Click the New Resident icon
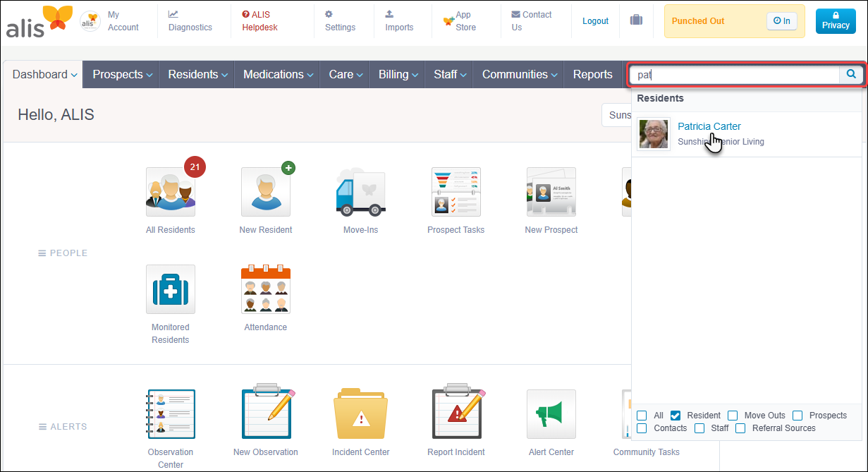Viewport: 868px width, 472px height. (x=265, y=191)
